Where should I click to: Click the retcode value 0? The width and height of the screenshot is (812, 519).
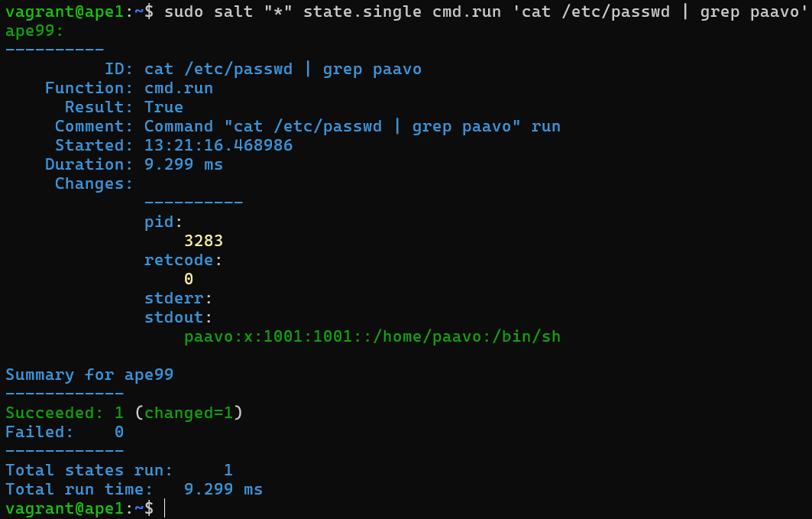pos(189,279)
